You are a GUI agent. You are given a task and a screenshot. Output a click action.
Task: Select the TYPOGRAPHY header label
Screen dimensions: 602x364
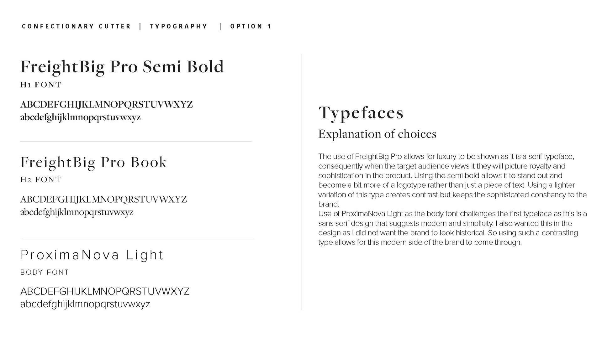click(x=179, y=26)
